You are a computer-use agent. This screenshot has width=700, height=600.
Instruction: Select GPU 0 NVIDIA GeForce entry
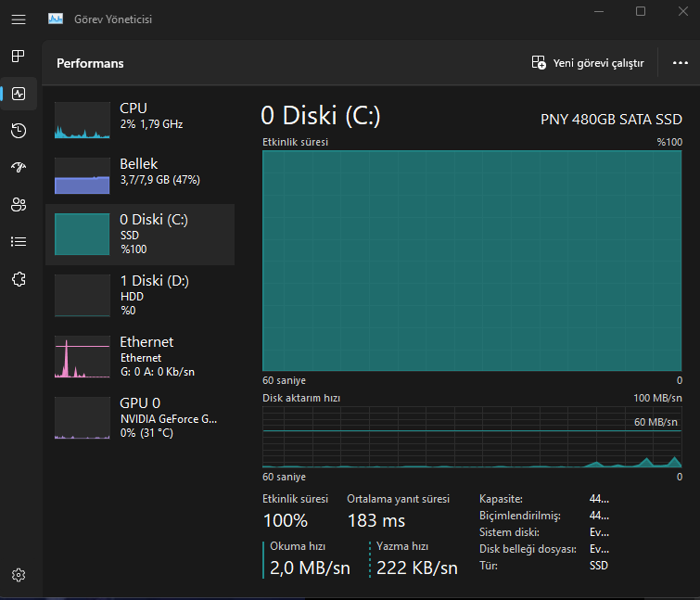click(x=140, y=417)
